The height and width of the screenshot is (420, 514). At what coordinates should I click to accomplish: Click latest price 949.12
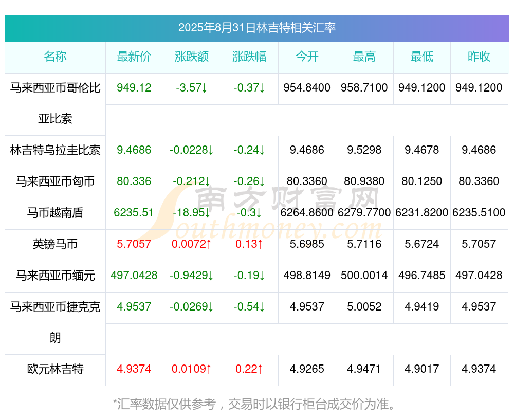pyautogui.click(x=134, y=88)
